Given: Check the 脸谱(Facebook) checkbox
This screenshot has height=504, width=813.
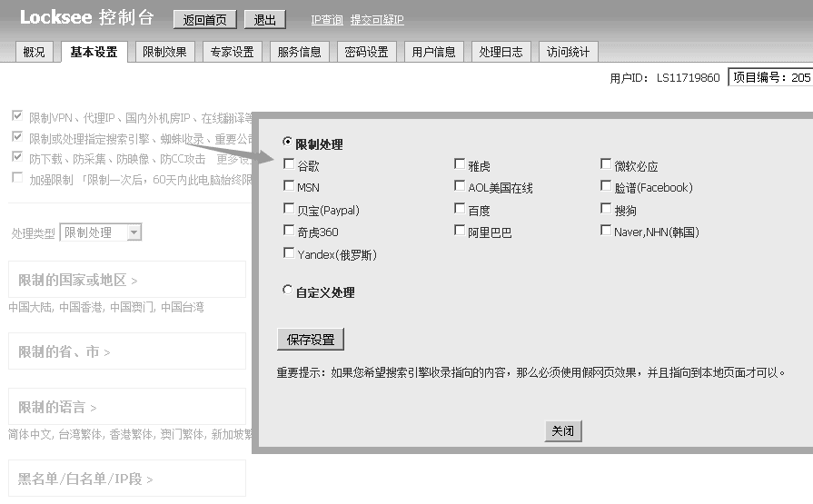Looking at the screenshot, I should point(606,185).
